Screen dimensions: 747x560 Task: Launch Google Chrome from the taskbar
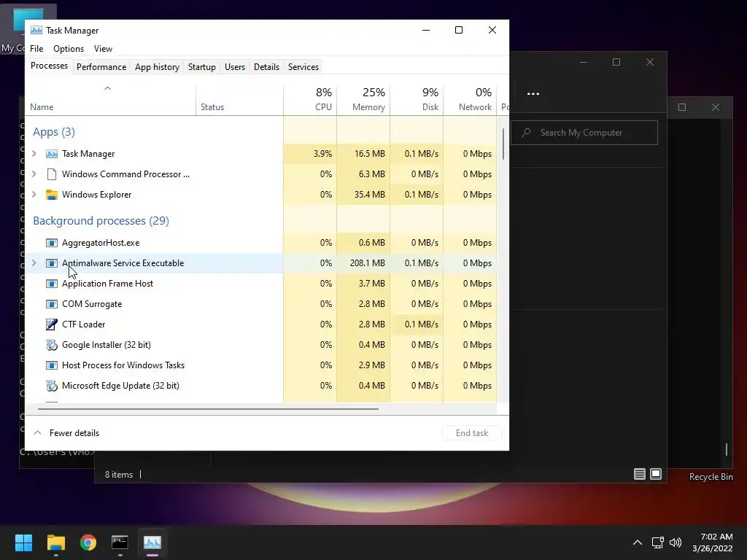point(88,542)
